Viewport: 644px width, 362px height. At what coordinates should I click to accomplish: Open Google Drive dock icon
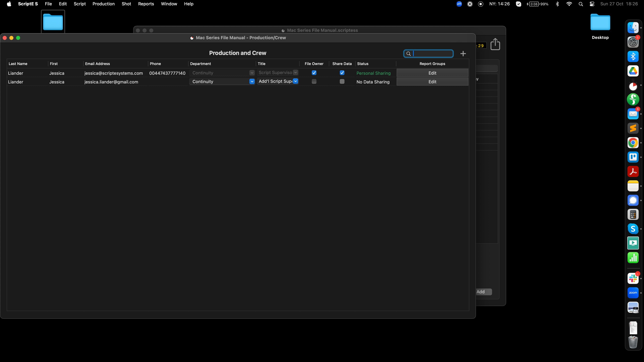point(633,71)
